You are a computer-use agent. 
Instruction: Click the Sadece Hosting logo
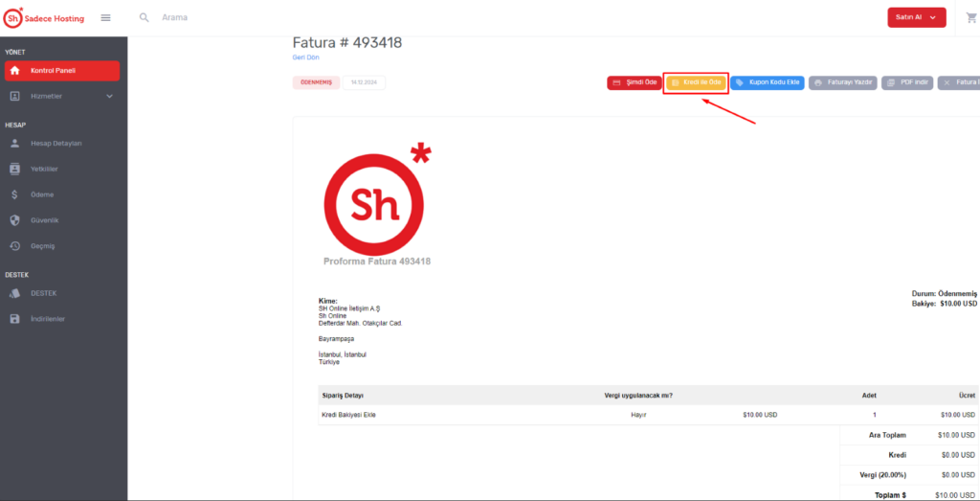coord(44,18)
